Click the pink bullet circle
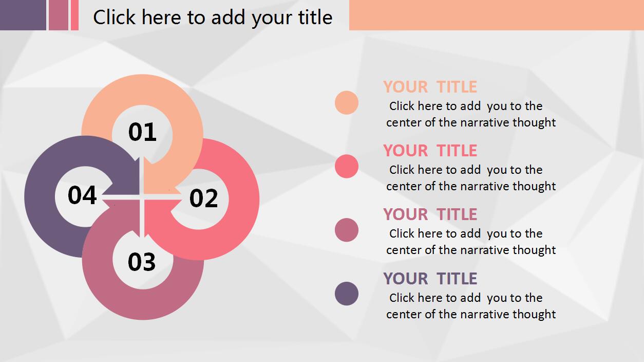This screenshot has height=362, width=644. point(347,166)
